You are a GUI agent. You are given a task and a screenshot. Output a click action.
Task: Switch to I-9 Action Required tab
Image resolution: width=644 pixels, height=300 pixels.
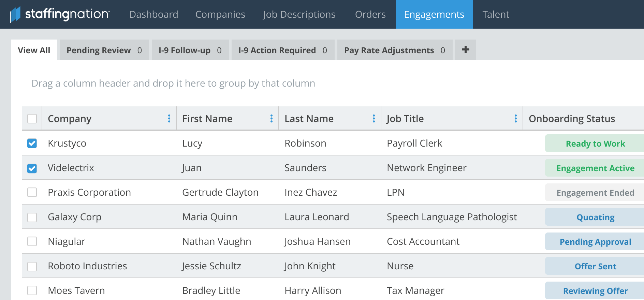283,50
